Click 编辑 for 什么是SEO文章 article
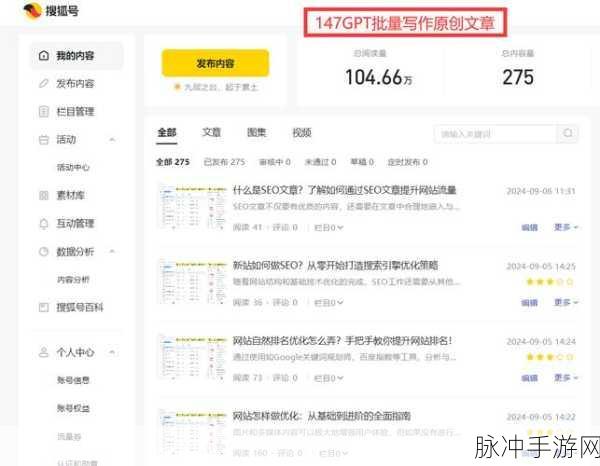The image size is (600, 466). coord(530,228)
